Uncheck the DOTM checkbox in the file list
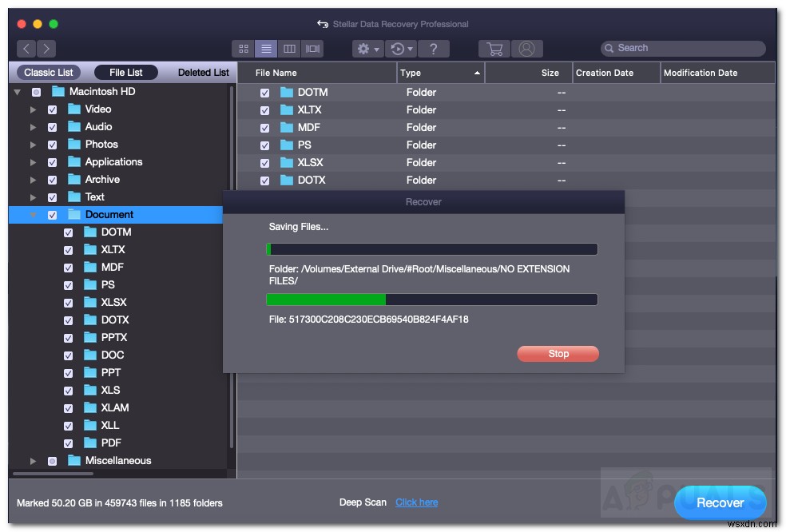 pos(264,93)
